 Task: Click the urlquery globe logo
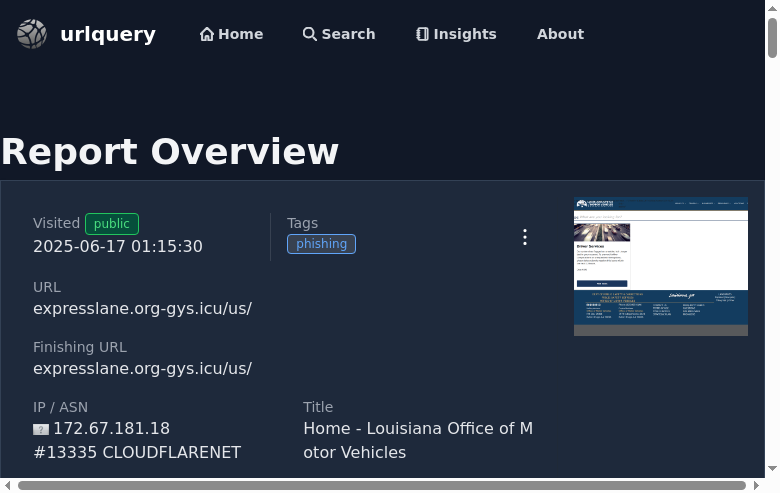click(x=32, y=34)
